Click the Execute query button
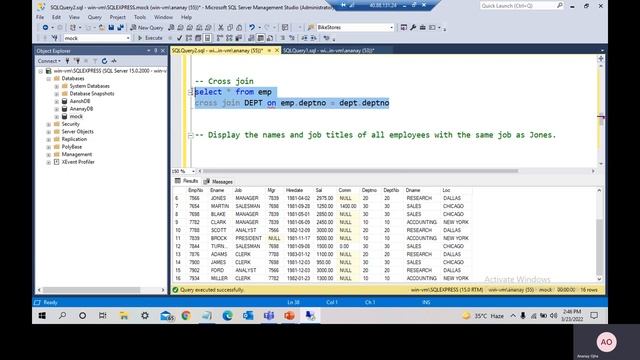 click(150, 38)
